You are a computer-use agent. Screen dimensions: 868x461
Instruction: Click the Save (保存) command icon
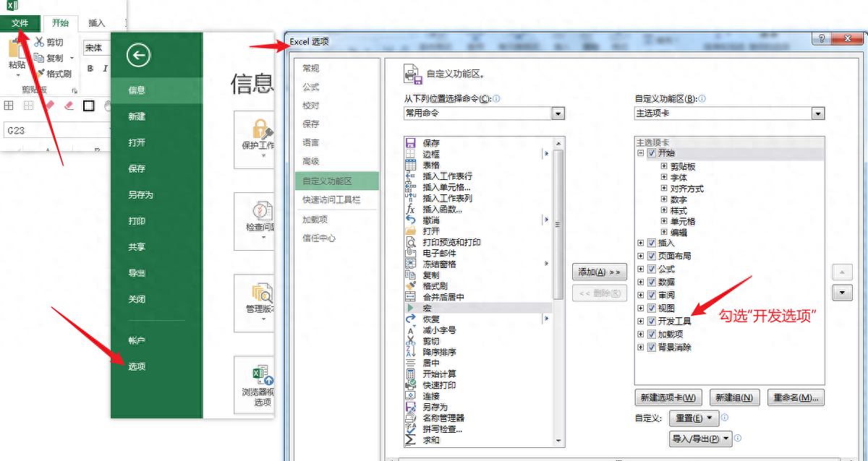[410, 143]
